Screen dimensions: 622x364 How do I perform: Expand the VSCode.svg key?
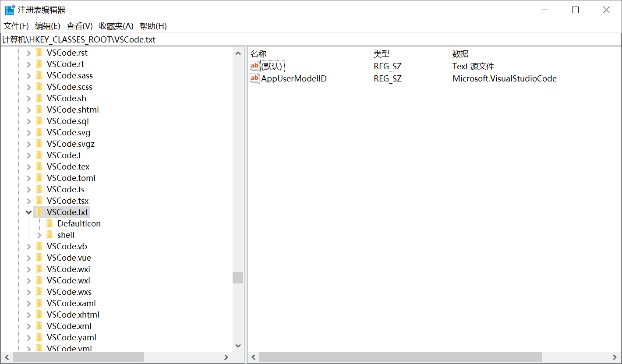(29, 132)
